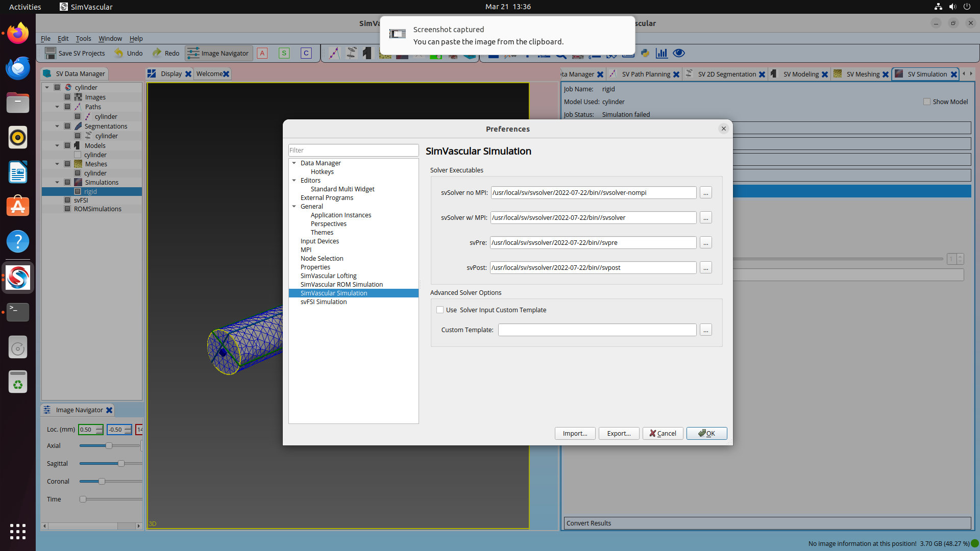The height and width of the screenshot is (551, 980).
Task: Open the Tools menu
Action: point(83,38)
